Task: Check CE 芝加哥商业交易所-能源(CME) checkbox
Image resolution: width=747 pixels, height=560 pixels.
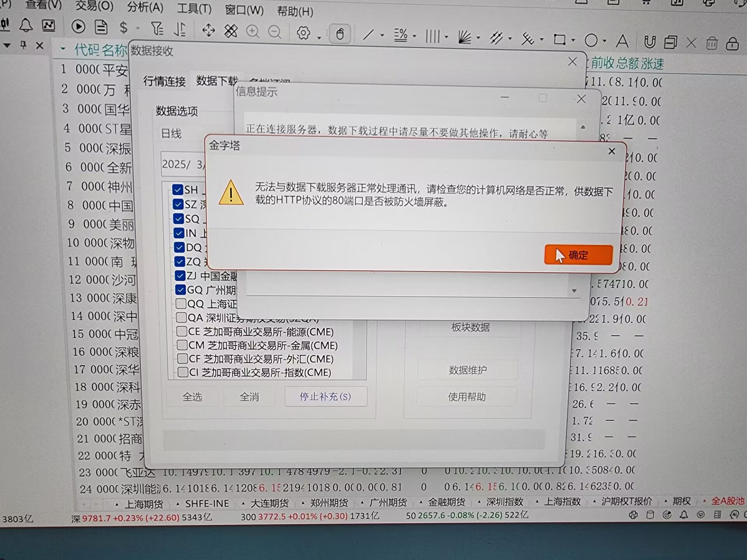Action: pos(182,331)
